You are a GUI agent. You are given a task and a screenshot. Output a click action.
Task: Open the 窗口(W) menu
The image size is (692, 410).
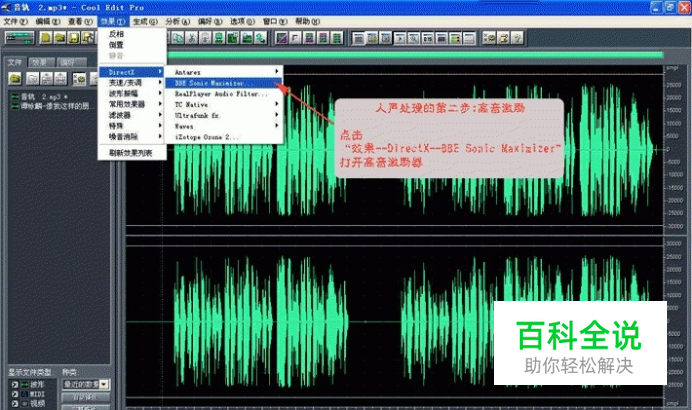point(275,21)
